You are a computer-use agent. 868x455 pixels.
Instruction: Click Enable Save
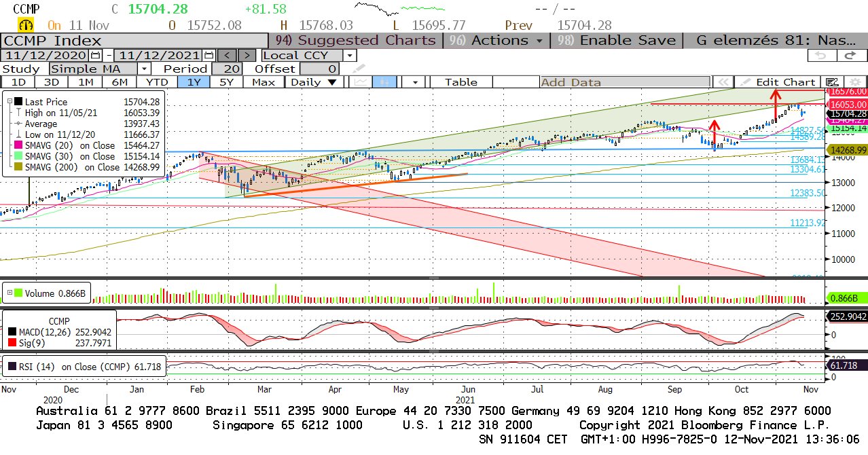pyautogui.click(x=617, y=40)
